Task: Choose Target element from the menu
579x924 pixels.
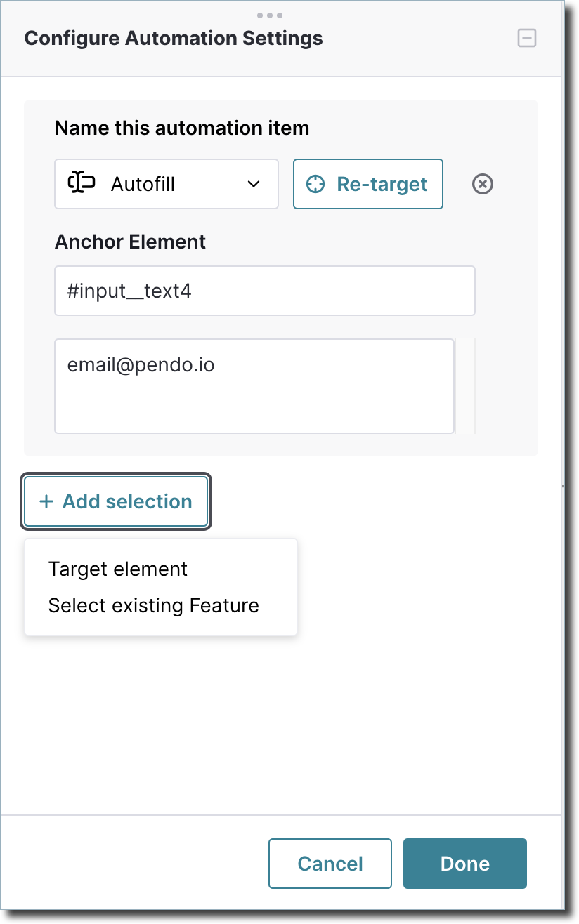Action: click(x=118, y=569)
